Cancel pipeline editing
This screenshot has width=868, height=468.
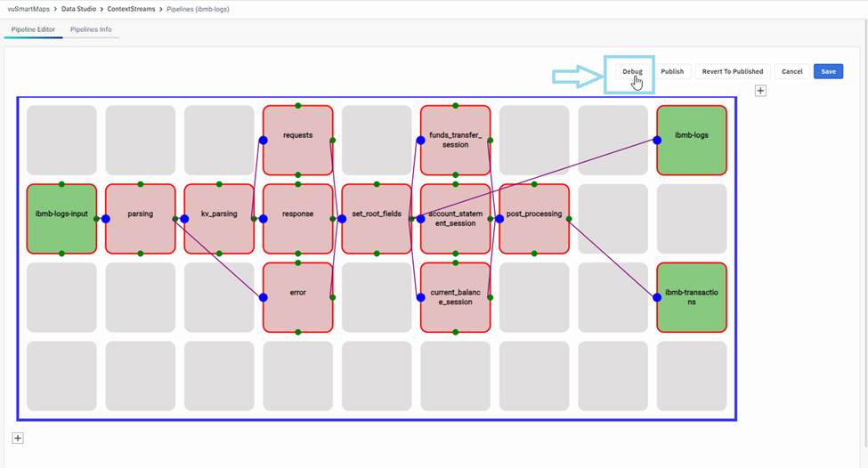click(791, 71)
